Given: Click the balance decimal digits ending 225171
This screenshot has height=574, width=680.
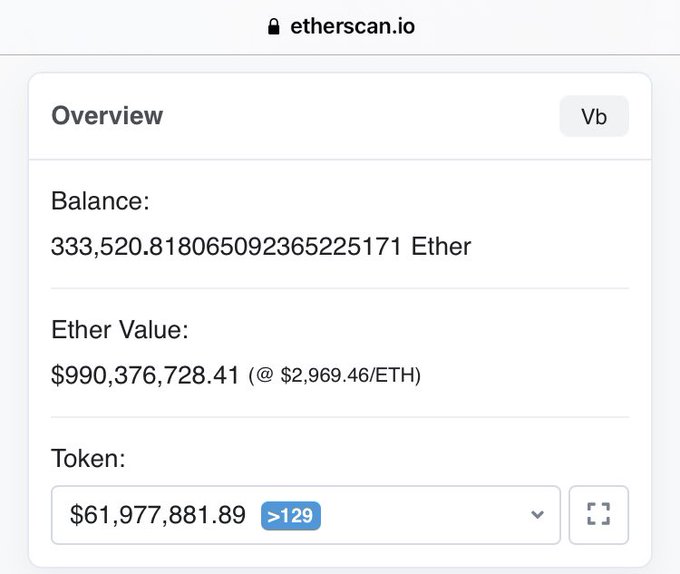Looking at the screenshot, I should tap(358, 246).
